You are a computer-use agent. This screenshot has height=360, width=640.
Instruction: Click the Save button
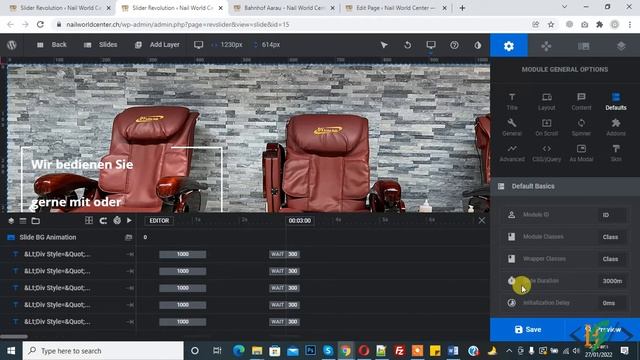click(x=527, y=329)
